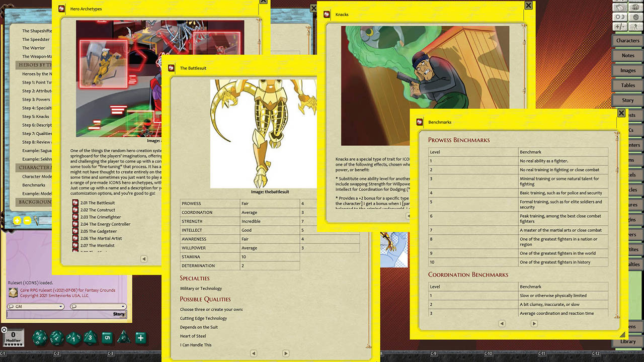Image resolution: width=644 pixels, height=362 pixels.
Task: Roll the d20 die
Action: [x=39, y=337]
